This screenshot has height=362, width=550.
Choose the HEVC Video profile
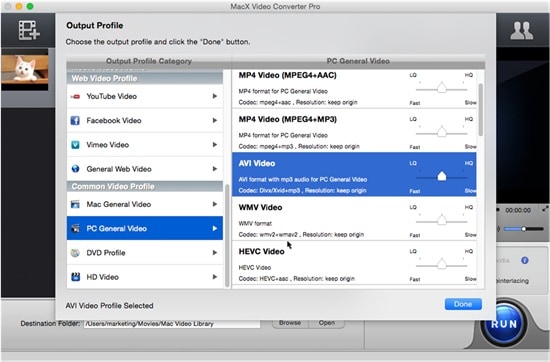[x=354, y=263]
